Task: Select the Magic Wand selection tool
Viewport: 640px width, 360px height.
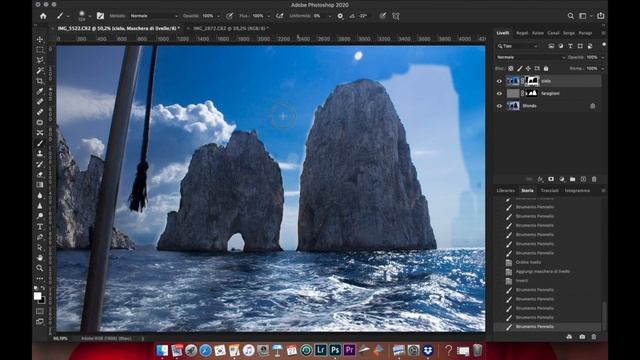Action: point(40,71)
